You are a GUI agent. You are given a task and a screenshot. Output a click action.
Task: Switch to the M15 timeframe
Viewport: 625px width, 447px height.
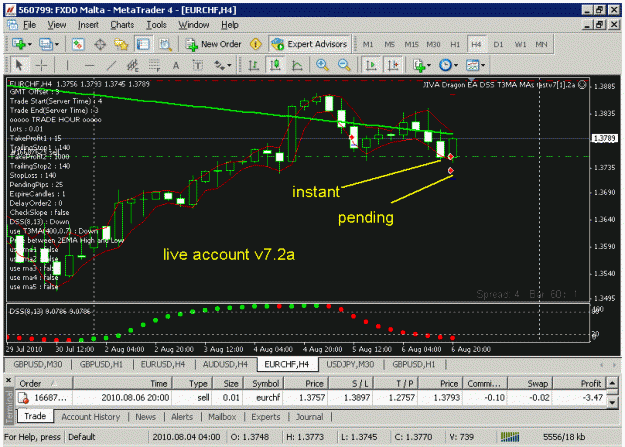[x=411, y=44]
